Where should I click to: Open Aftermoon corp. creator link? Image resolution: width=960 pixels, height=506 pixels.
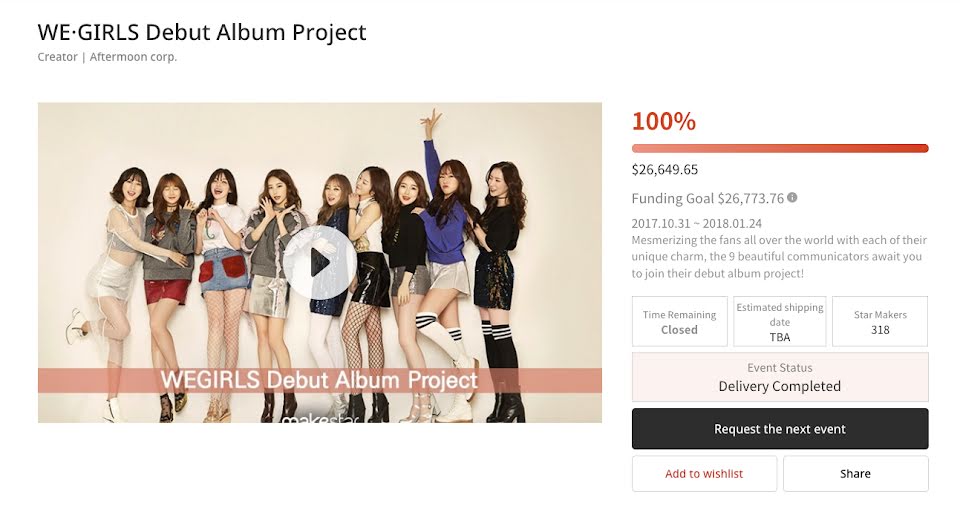pos(133,57)
